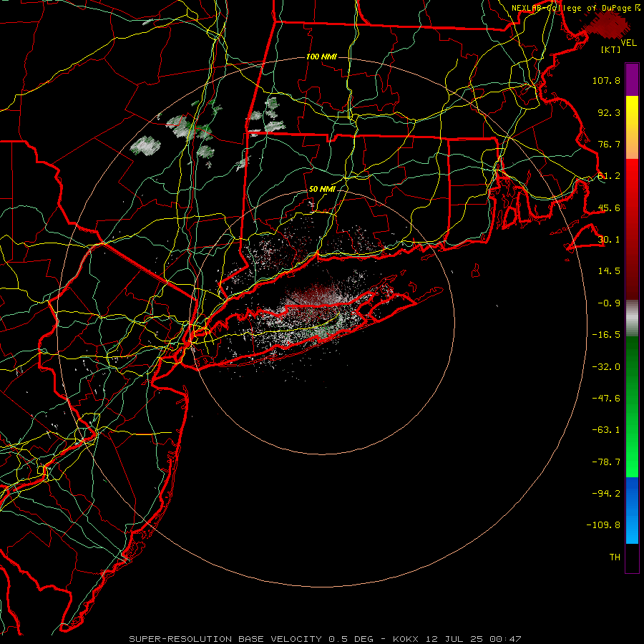The width and height of the screenshot is (644, 644).
Task: Pick the bright green segment near -78.7
Action: click(632, 454)
